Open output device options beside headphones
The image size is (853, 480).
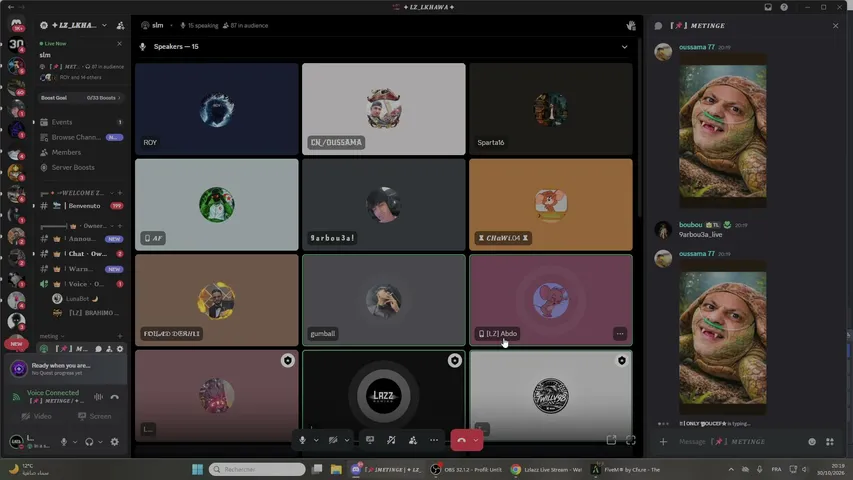[101, 442]
